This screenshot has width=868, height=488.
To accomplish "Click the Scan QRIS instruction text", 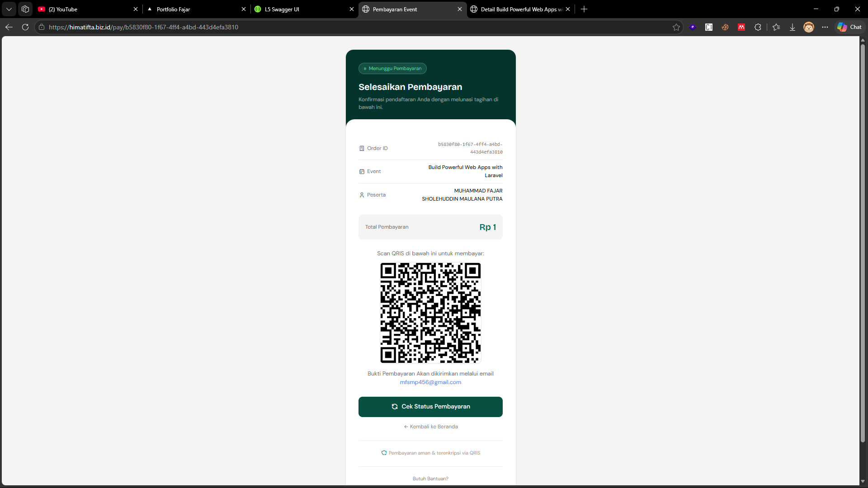I will tap(430, 253).
